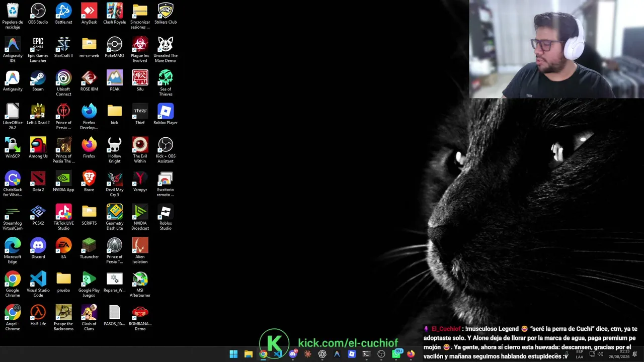Select the Visual Studio Code desktop icon
Image resolution: width=644 pixels, height=362 pixels.
click(38, 285)
